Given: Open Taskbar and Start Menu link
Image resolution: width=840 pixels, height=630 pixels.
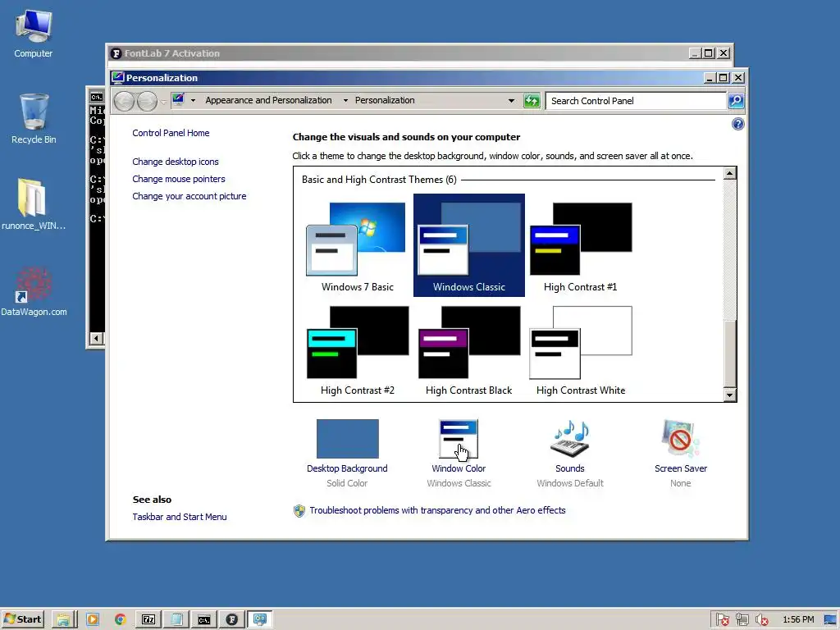Looking at the screenshot, I should coord(180,517).
